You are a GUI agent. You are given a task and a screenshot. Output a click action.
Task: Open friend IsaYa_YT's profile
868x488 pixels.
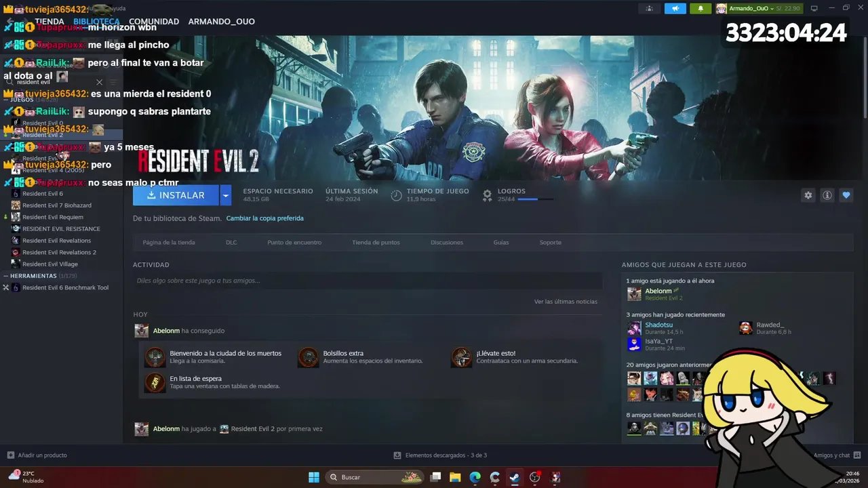point(658,341)
